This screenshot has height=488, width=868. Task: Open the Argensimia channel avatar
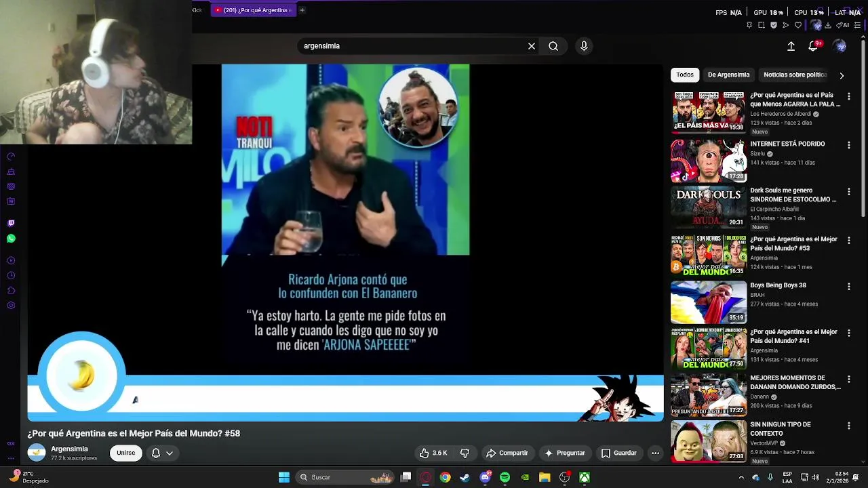[x=37, y=453]
